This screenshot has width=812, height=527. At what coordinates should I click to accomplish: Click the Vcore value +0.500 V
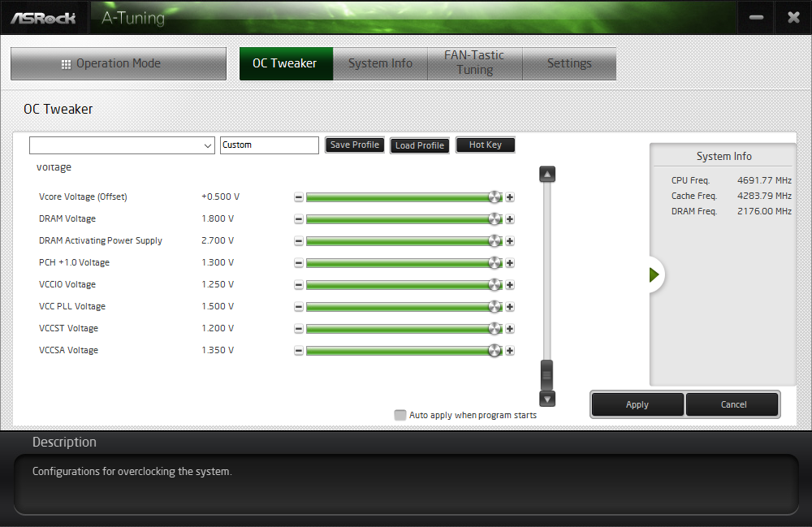(221, 197)
